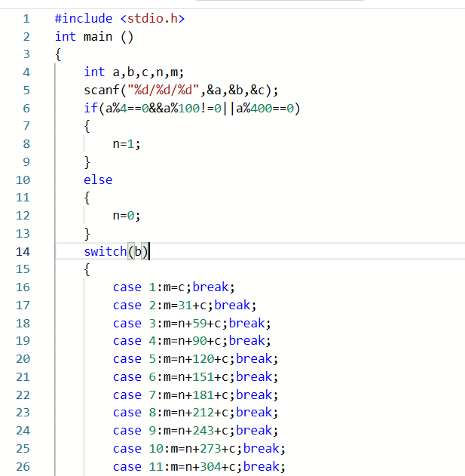Click on the if leap-year condition line

coord(192,109)
